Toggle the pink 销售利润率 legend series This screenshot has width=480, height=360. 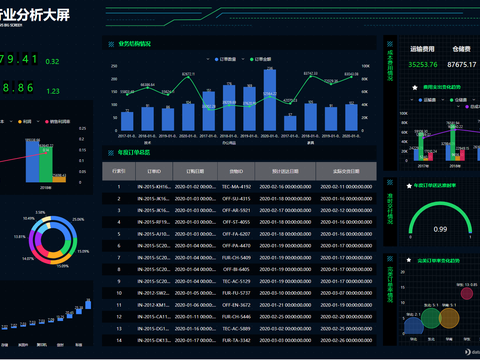(x=58, y=122)
